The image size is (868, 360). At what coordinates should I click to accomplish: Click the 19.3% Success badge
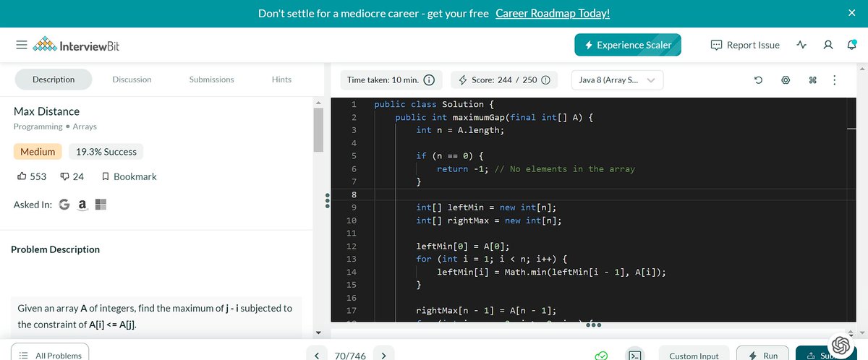tap(106, 152)
